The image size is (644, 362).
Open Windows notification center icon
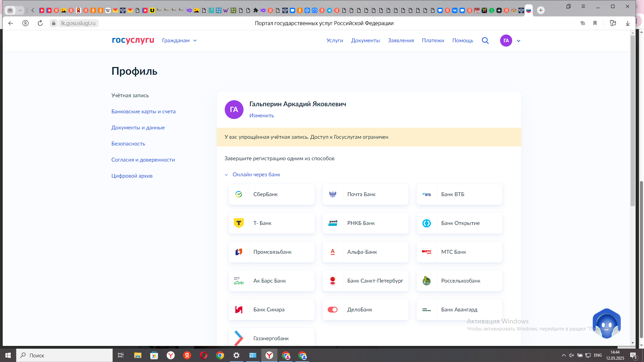point(633,355)
